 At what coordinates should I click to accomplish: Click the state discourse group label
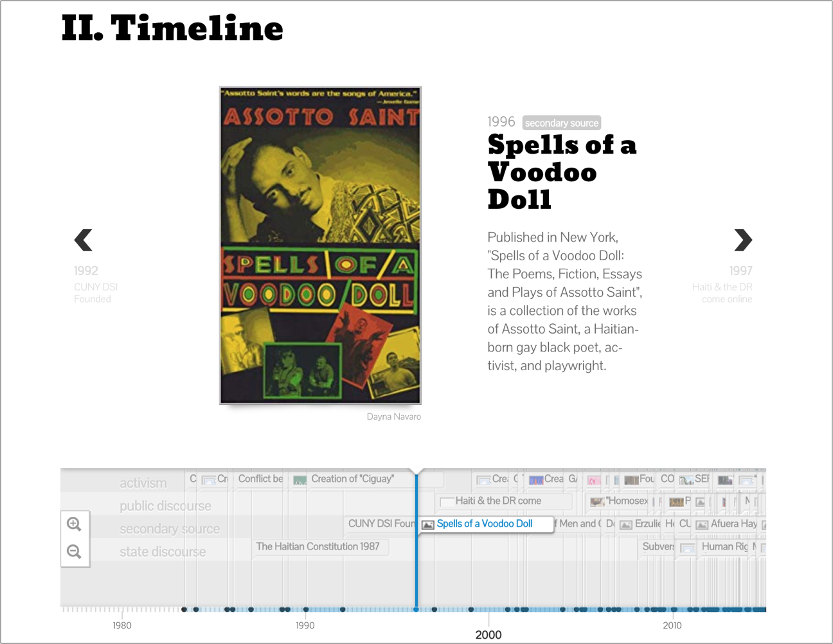[163, 551]
